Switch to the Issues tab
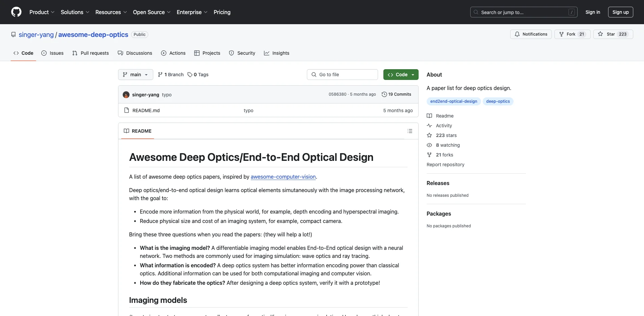The height and width of the screenshot is (316, 644). [52, 53]
